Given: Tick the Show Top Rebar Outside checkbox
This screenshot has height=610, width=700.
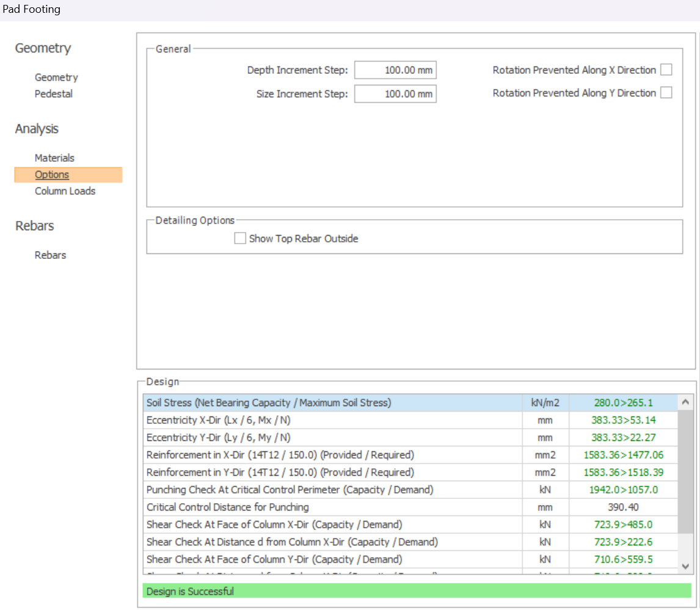Looking at the screenshot, I should (x=240, y=239).
